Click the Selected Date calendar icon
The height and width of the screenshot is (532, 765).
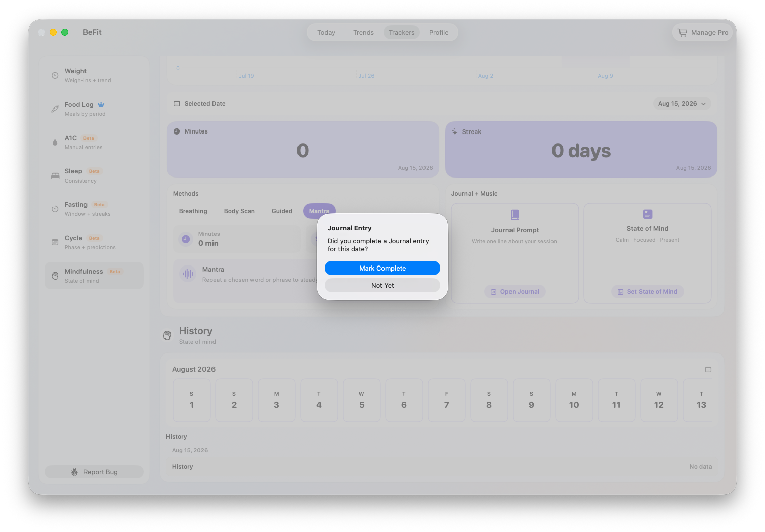tap(177, 104)
